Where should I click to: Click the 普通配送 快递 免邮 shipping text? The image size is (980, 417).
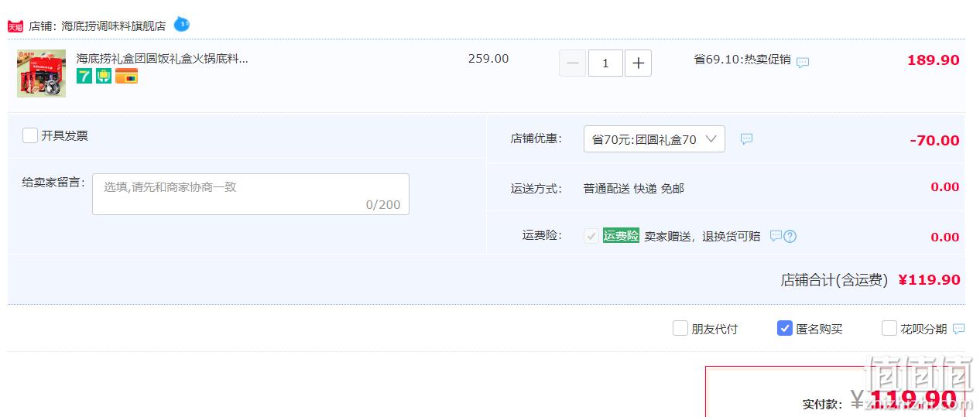(634, 188)
